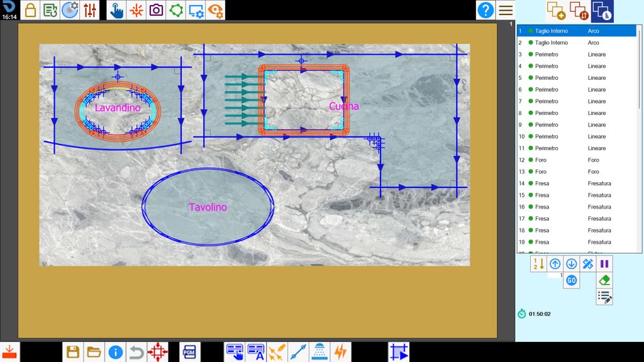Open the tool edit icon beside pause
This screenshot has height=362, width=644.
tap(588, 263)
